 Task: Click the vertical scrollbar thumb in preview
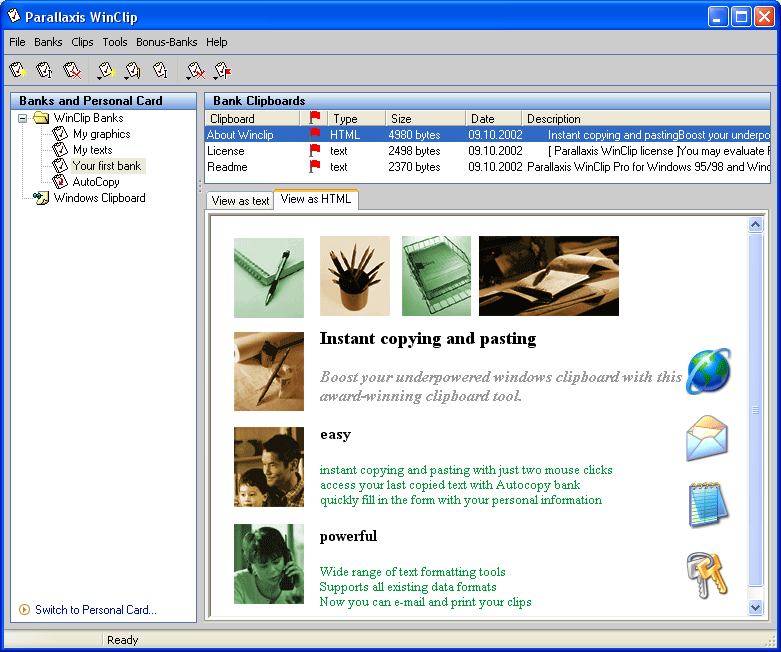coord(756,410)
